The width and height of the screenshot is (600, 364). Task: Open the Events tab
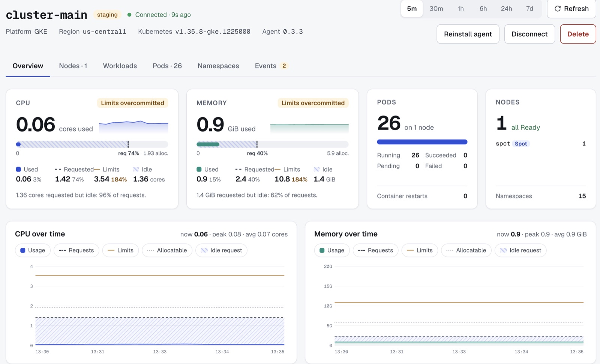click(271, 66)
